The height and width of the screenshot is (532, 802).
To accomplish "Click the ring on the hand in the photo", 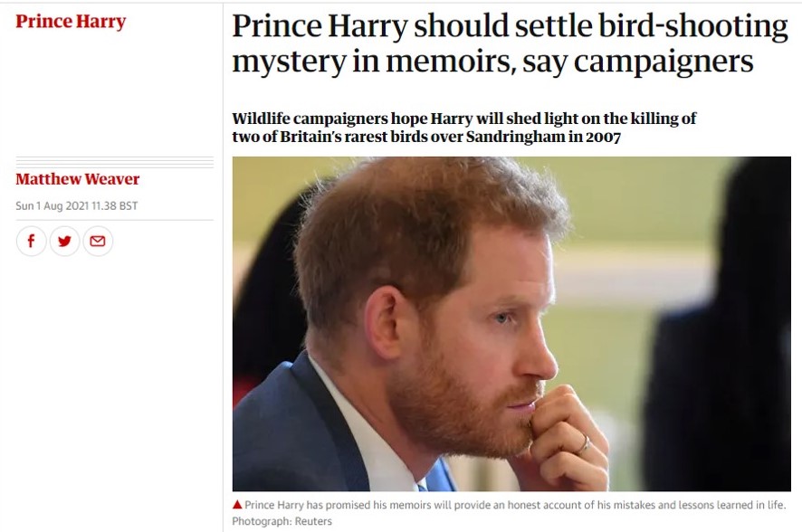I will click(584, 443).
